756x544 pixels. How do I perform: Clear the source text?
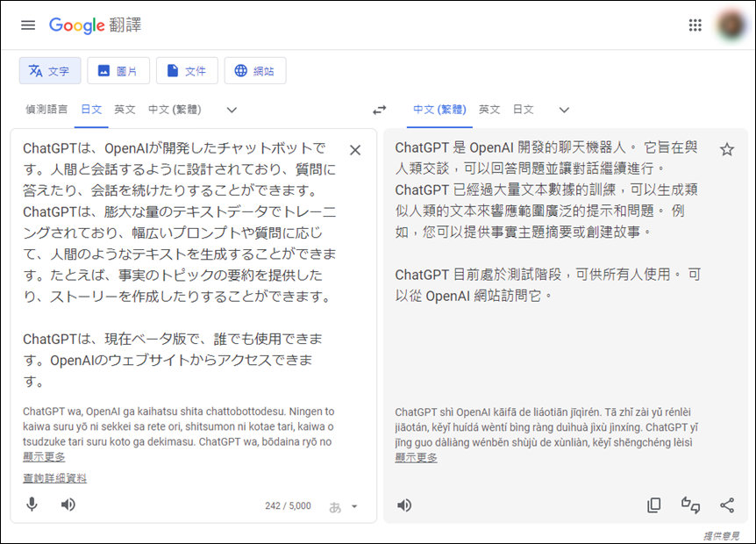[355, 150]
